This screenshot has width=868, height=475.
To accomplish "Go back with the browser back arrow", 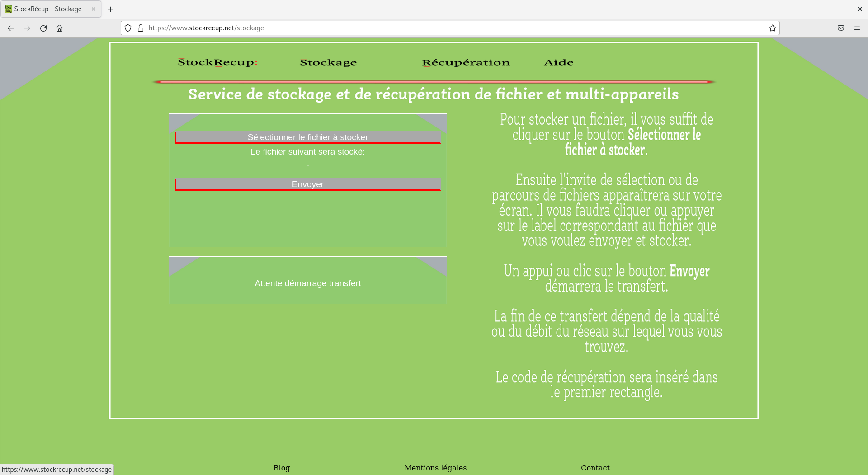I will [11, 28].
